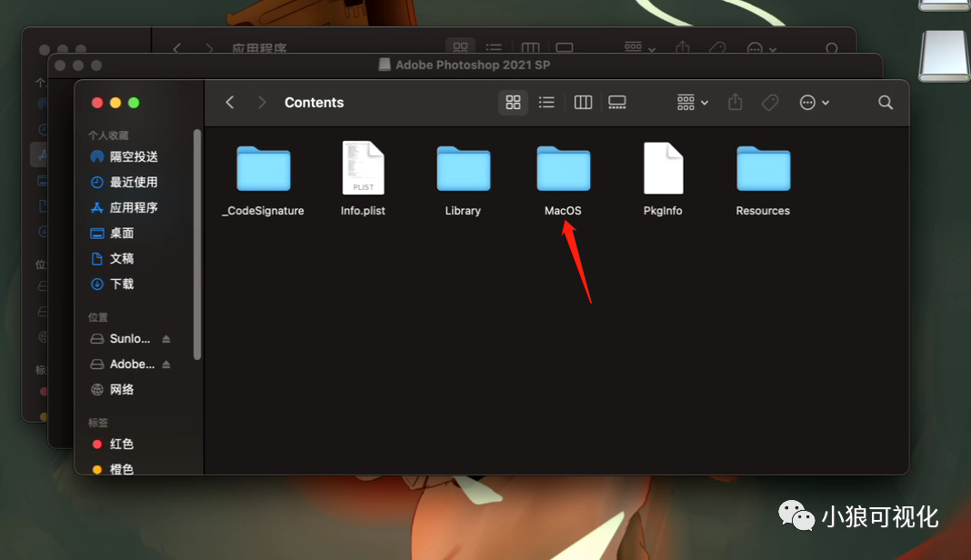The image size is (971, 560).
Task: Click the PkgInfo file name label
Action: click(x=663, y=211)
